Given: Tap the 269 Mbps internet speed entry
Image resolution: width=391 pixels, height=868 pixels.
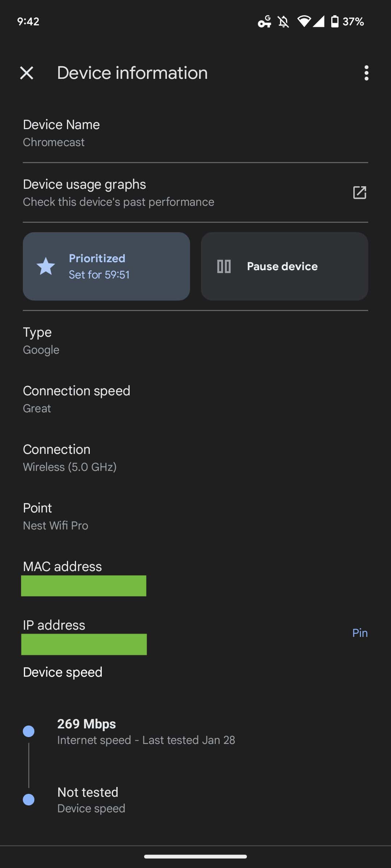Looking at the screenshot, I should coord(146,731).
